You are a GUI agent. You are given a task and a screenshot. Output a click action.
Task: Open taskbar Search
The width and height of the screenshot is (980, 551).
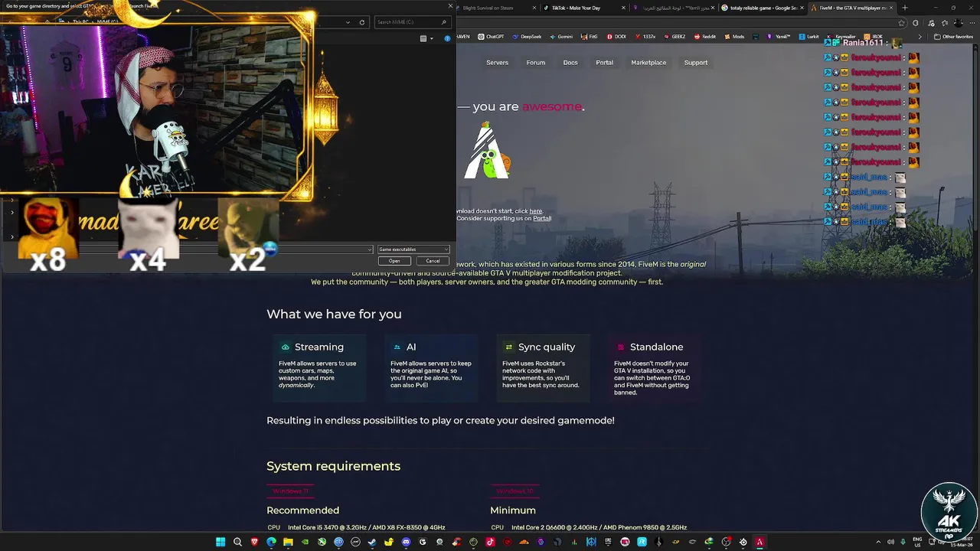pyautogui.click(x=237, y=543)
